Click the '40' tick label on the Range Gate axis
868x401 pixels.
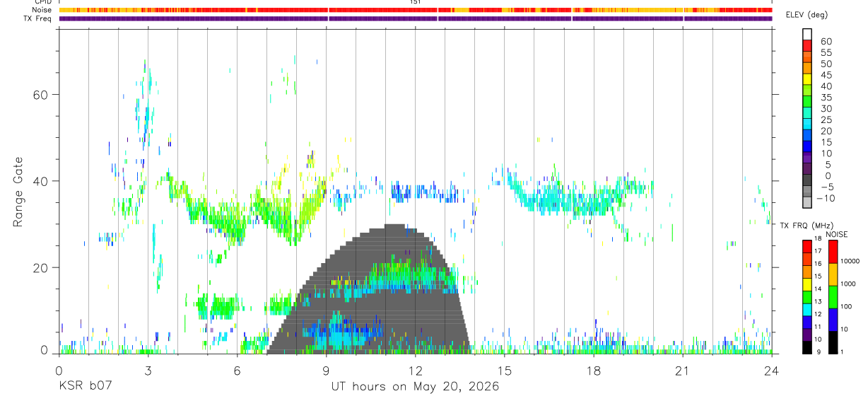point(41,181)
